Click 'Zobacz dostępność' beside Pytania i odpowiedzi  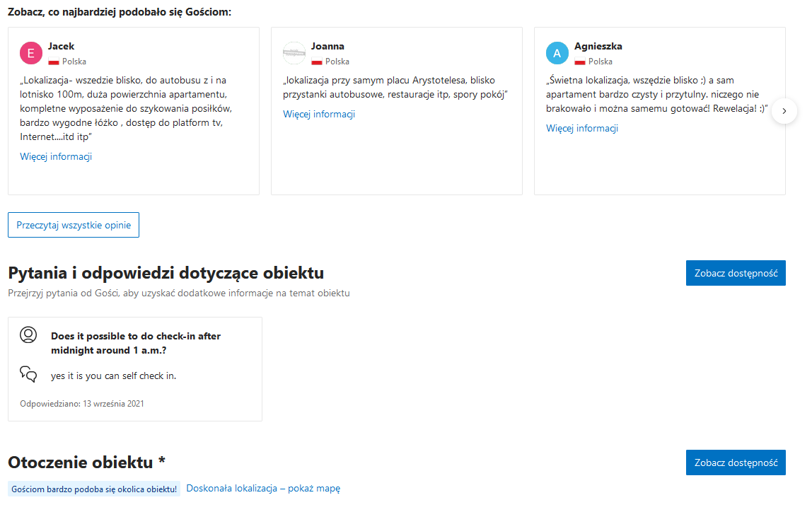pyautogui.click(x=736, y=273)
